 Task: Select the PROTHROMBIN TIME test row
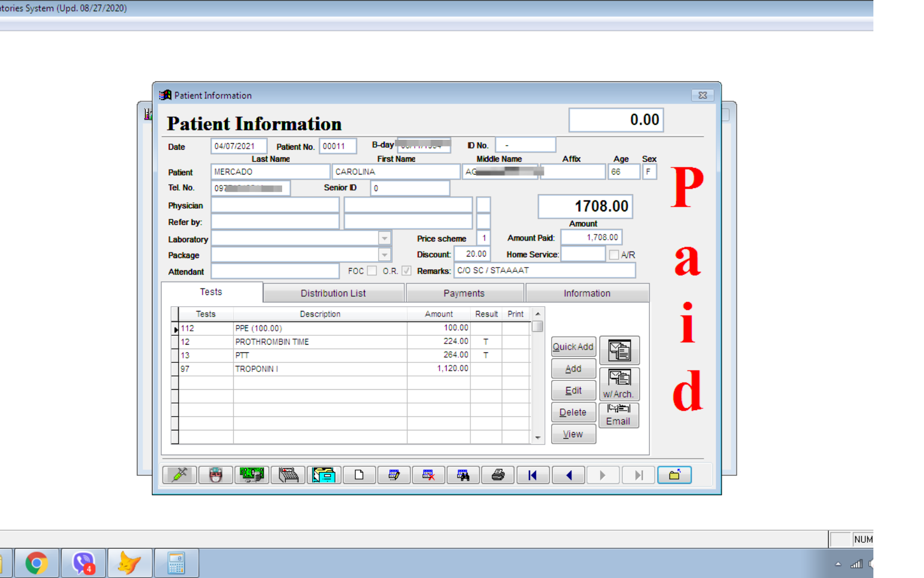[x=351, y=342]
